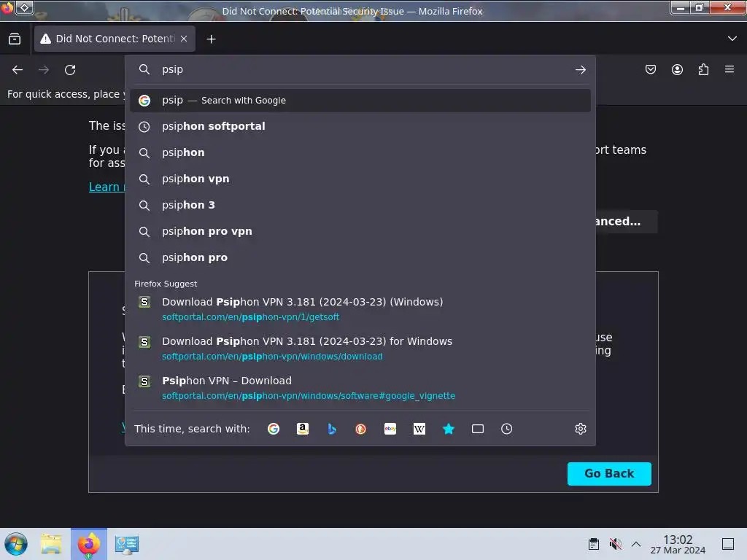Open Psiphon VPN – Download vignette result
The image size is (747, 560).
pos(360,388)
